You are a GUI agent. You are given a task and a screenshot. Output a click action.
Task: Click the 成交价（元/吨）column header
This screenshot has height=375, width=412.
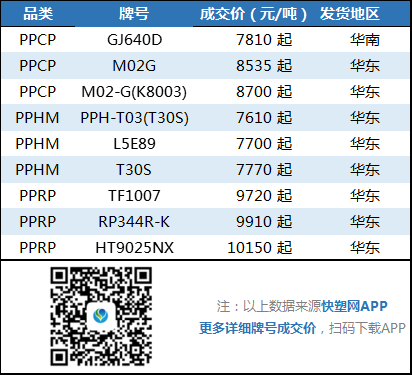tap(254, 14)
